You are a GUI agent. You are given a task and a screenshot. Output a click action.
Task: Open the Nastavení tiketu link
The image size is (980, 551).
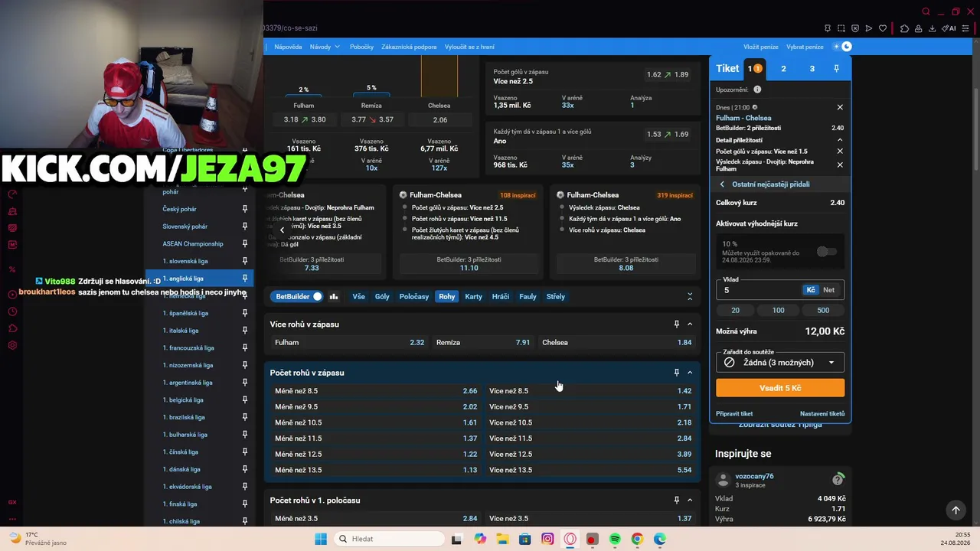point(822,414)
